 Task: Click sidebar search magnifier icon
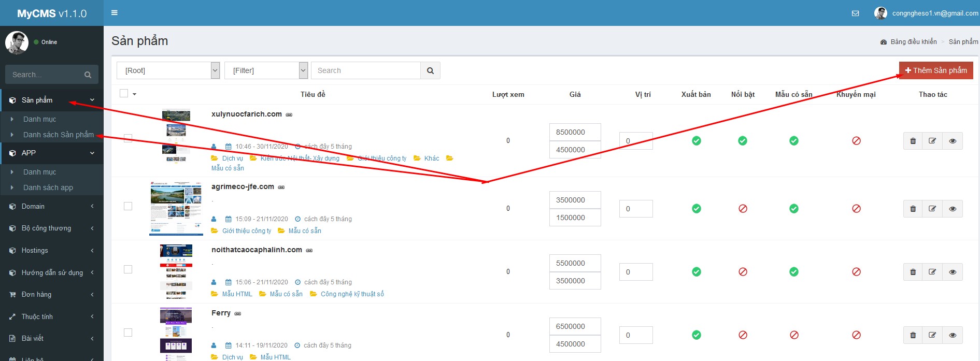[x=88, y=75]
